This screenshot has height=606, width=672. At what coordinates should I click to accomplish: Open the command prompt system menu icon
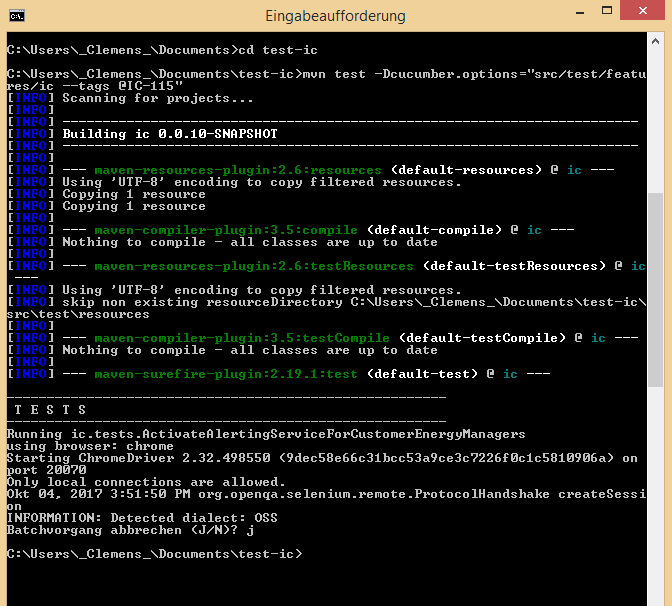click(x=17, y=16)
